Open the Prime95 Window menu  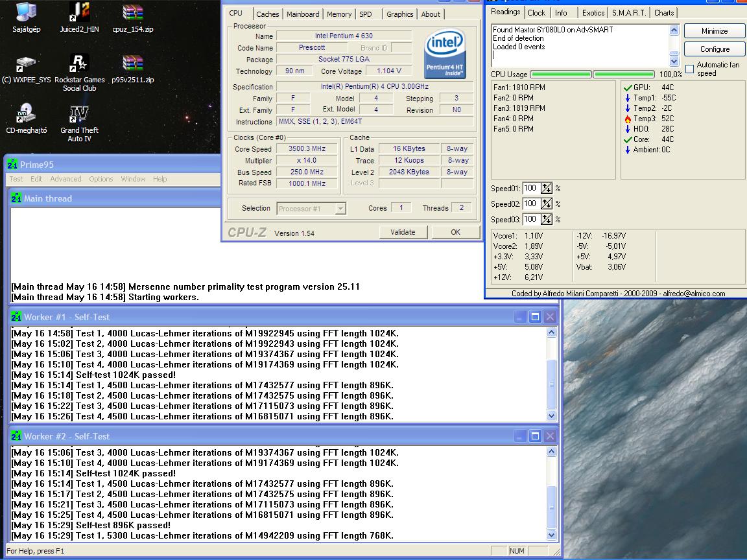pyautogui.click(x=133, y=179)
